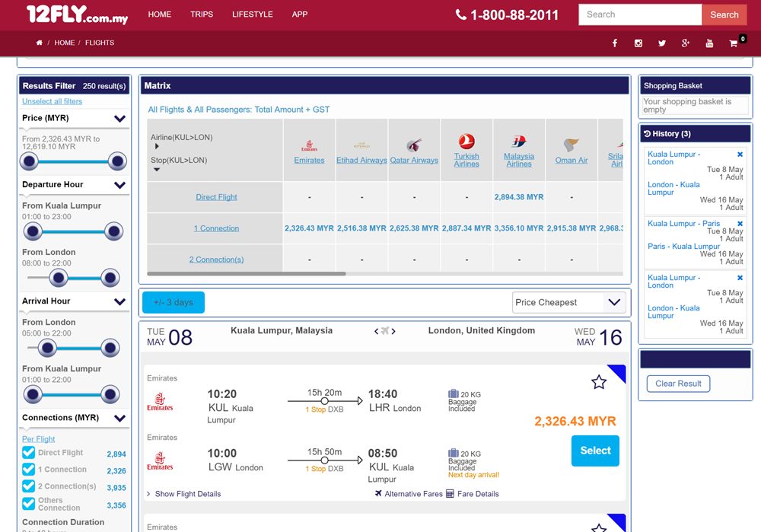Screen dimensions: 761x532
Task: Open the Instagram social icon
Action: (638, 43)
